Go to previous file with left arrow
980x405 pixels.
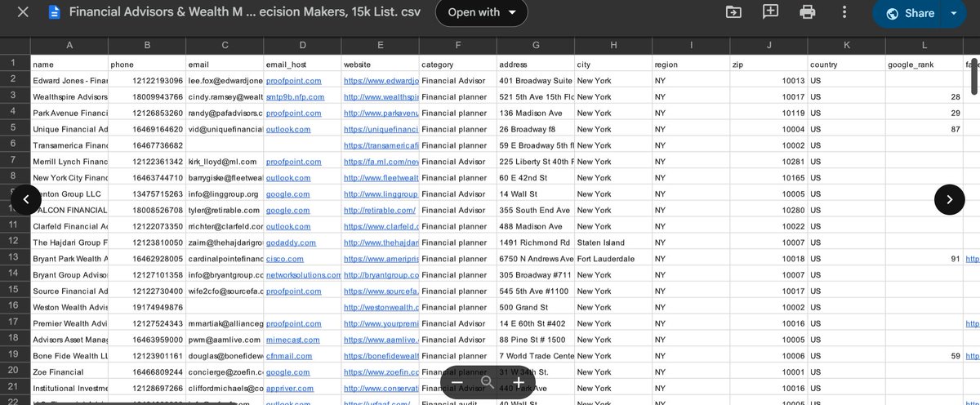click(26, 198)
